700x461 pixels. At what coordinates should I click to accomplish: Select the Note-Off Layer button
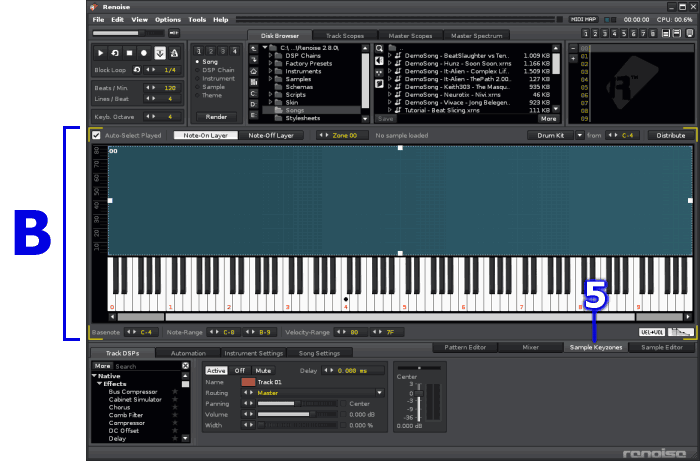pos(271,135)
